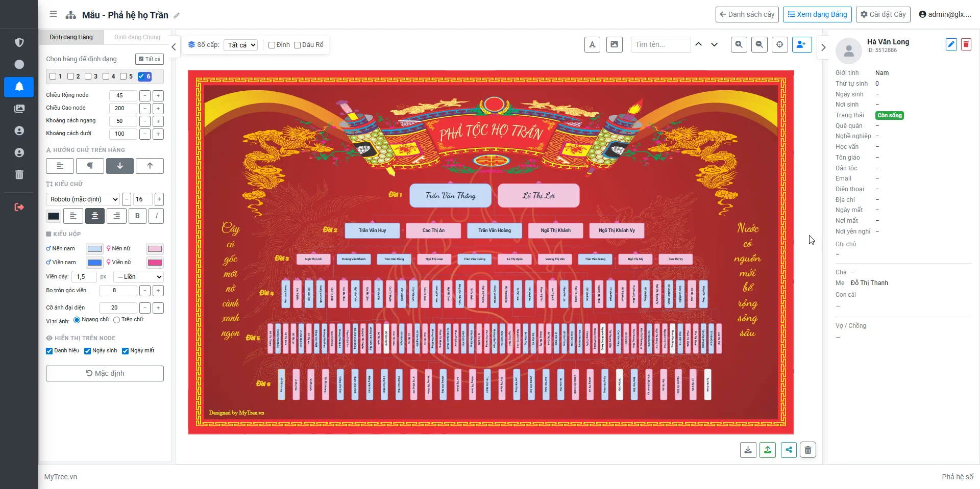Download the tree using download icon
980x489 pixels.
coord(748,450)
